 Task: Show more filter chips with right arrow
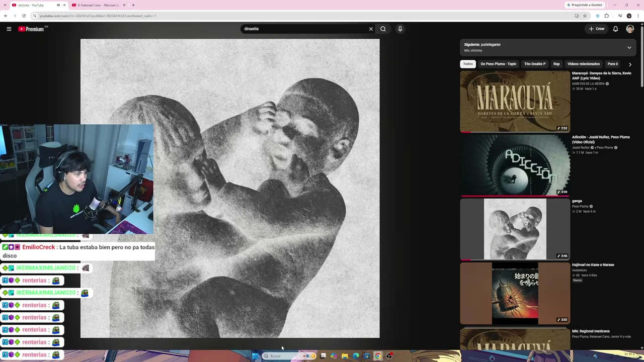tap(630, 64)
